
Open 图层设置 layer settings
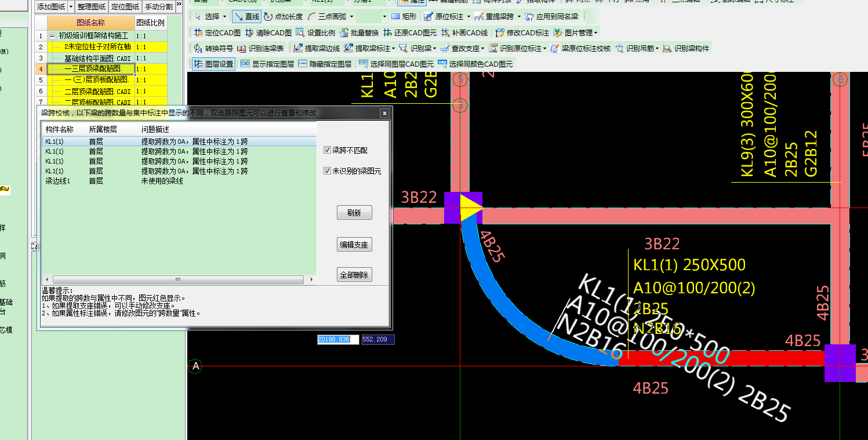click(x=214, y=64)
